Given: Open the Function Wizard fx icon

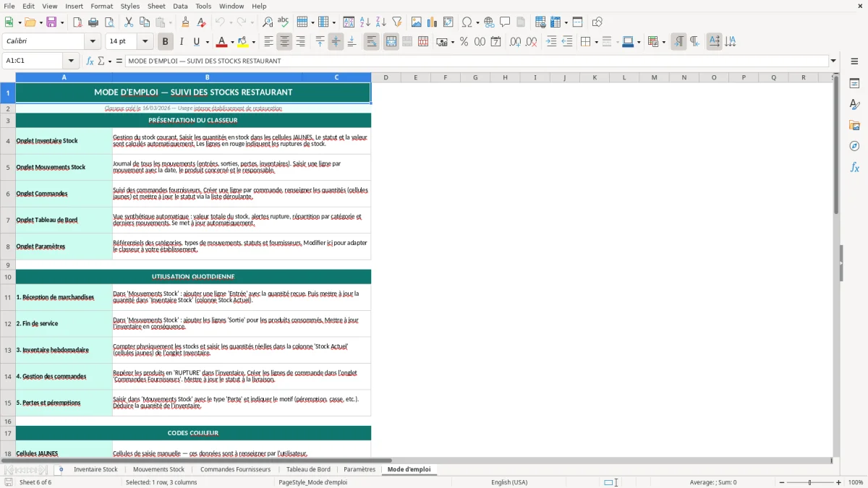Looking at the screenshot, I should coord(90,61).
